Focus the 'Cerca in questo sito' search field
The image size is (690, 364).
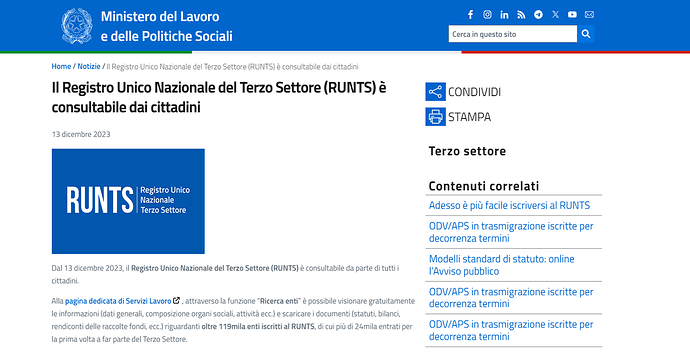pyautogui.click(x=513, y=34)
